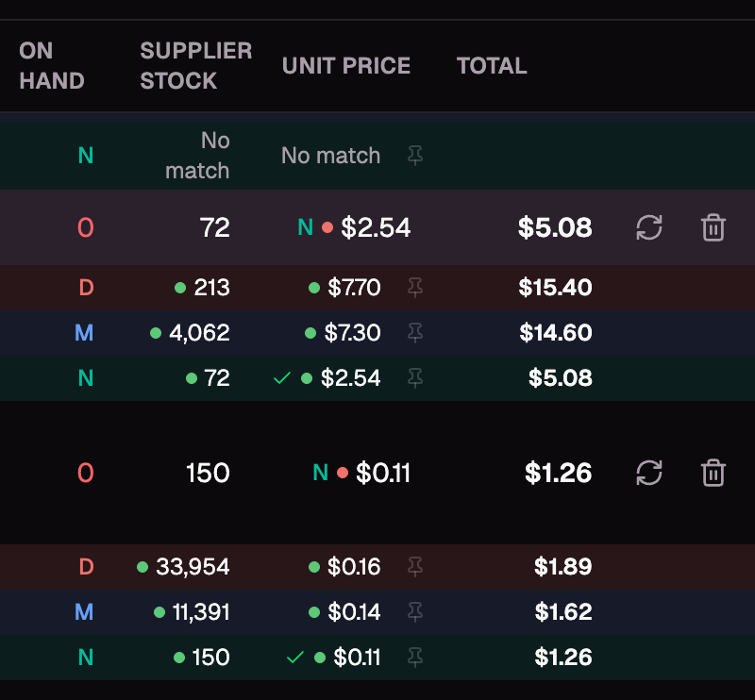Delete the $5.08 line item via trash icon

[713, 227]
